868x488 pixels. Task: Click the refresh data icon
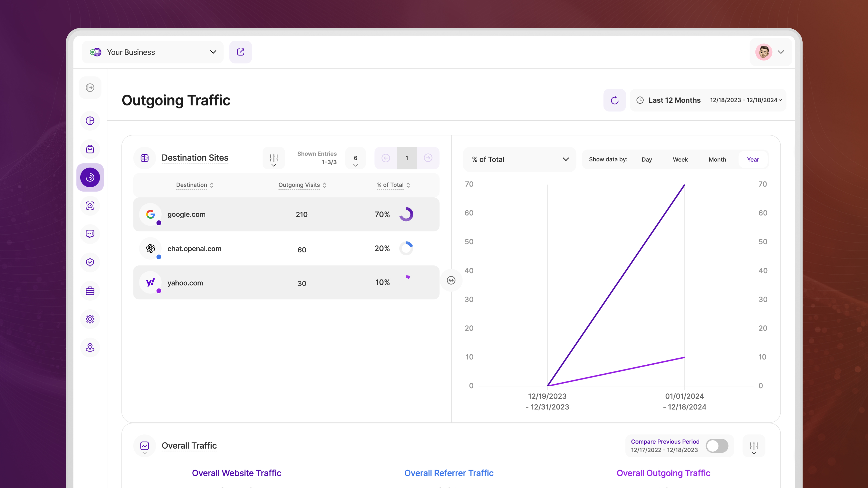pyautogui.click(x=615, y=100)
